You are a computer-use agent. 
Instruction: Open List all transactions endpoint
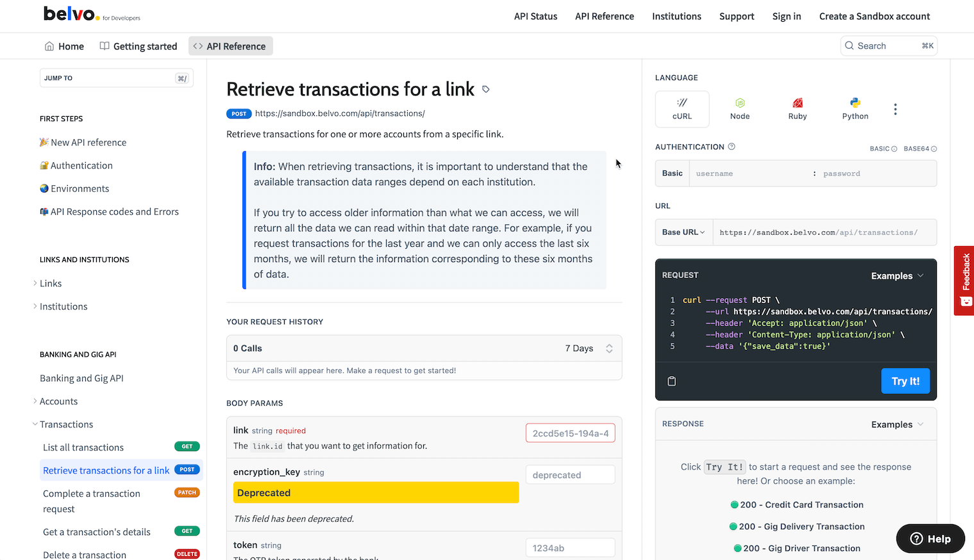coord(121,447)
